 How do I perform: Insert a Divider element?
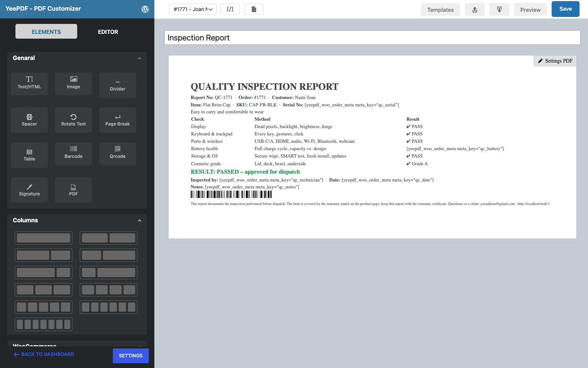[x=118, y=85]
